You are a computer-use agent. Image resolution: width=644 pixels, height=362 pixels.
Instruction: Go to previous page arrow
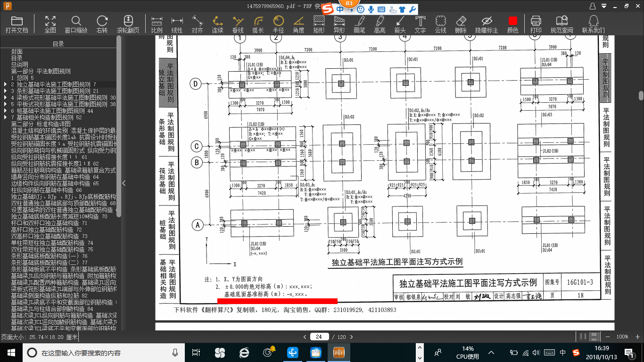pos(305,337)
